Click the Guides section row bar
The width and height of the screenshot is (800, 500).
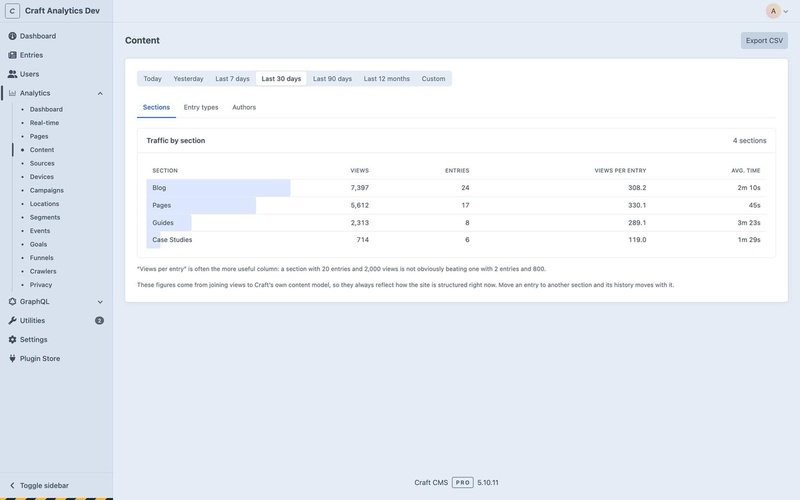[x=169, y=222]
